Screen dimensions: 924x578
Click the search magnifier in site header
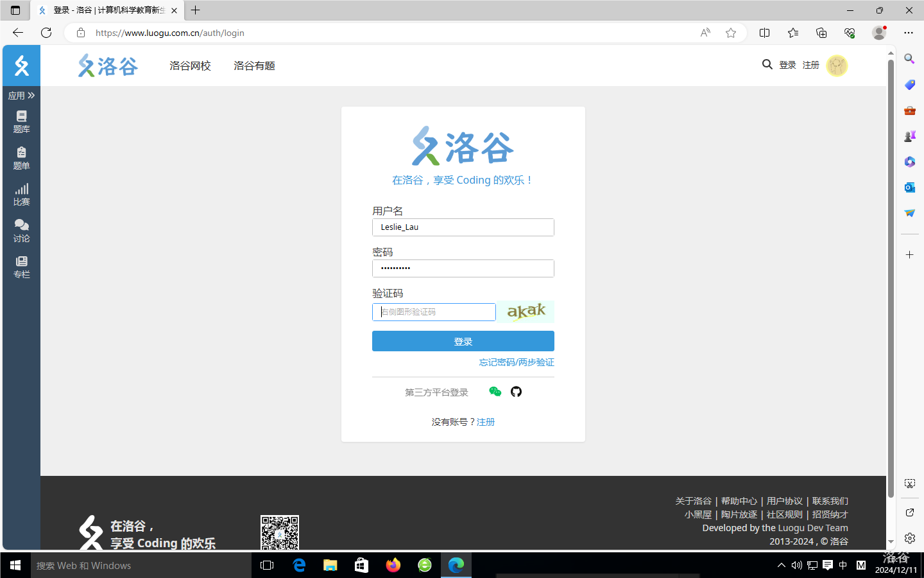click(x=767, y=65)
